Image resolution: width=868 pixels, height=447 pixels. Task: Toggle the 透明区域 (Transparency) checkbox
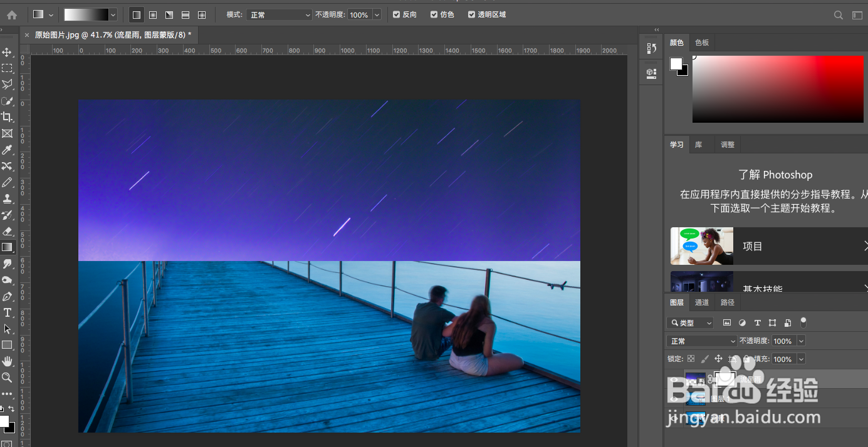471,14
